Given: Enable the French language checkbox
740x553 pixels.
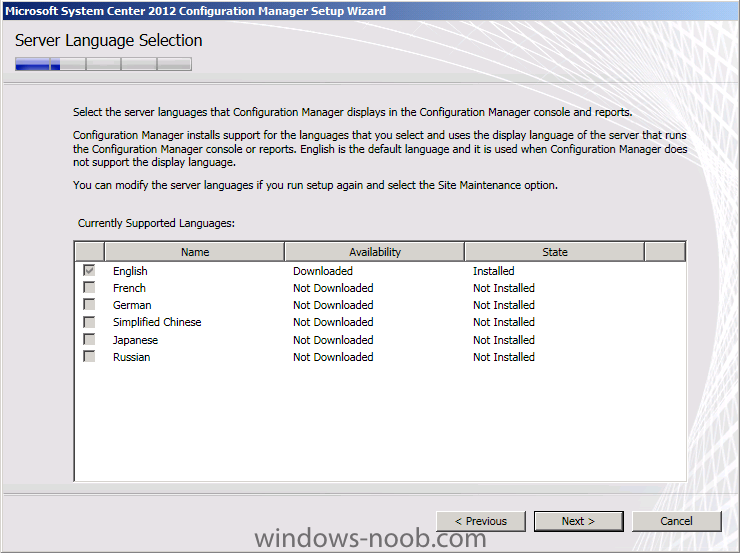Looking at the screenshot, I should pyautogui.click(x=89, y=287).
